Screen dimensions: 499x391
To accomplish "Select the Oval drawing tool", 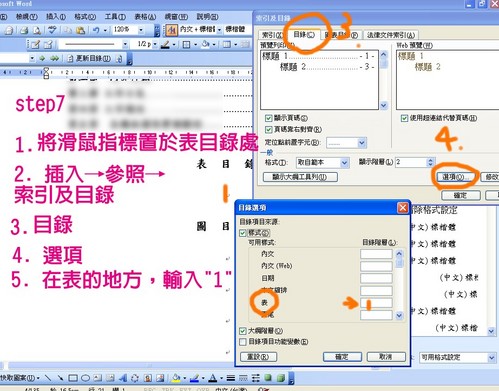I will (x=85, y=378).
